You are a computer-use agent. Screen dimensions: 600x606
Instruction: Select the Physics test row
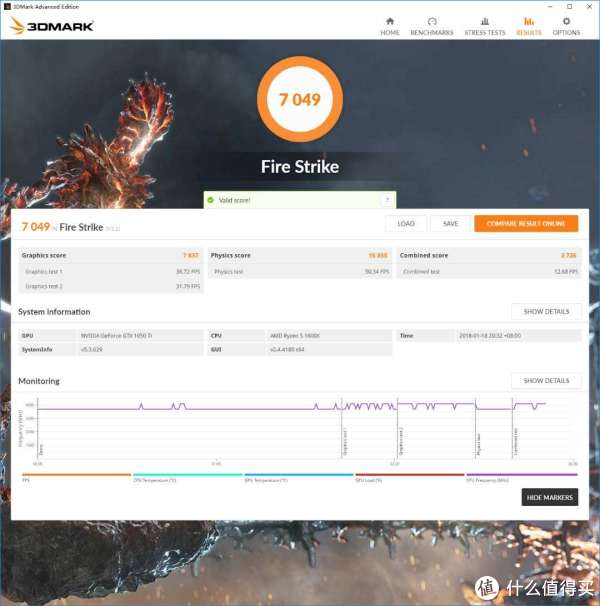(300, 271)
